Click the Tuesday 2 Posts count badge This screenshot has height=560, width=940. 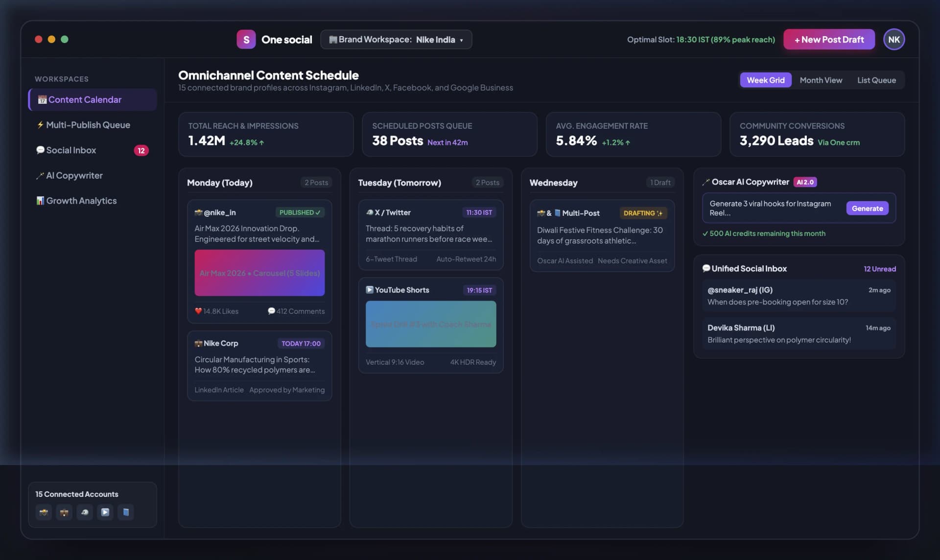488,183
